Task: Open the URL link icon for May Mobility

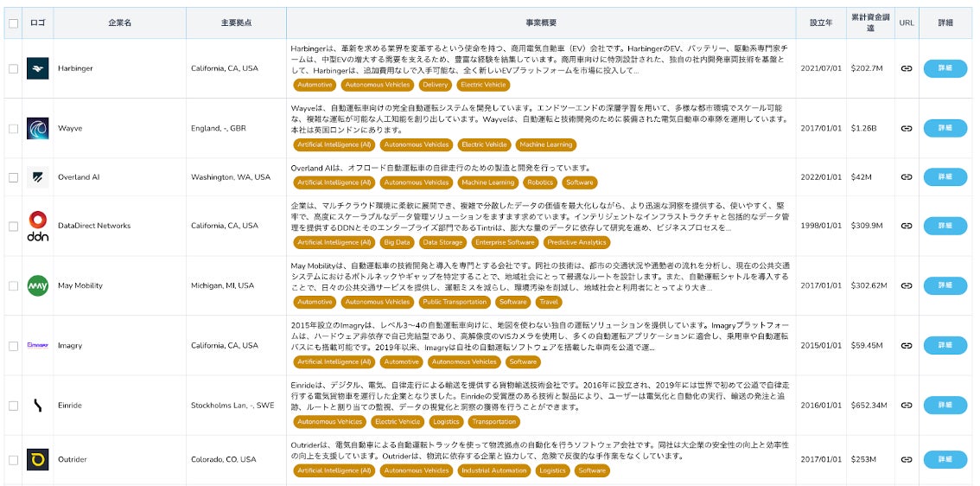Action: (907, 286)
